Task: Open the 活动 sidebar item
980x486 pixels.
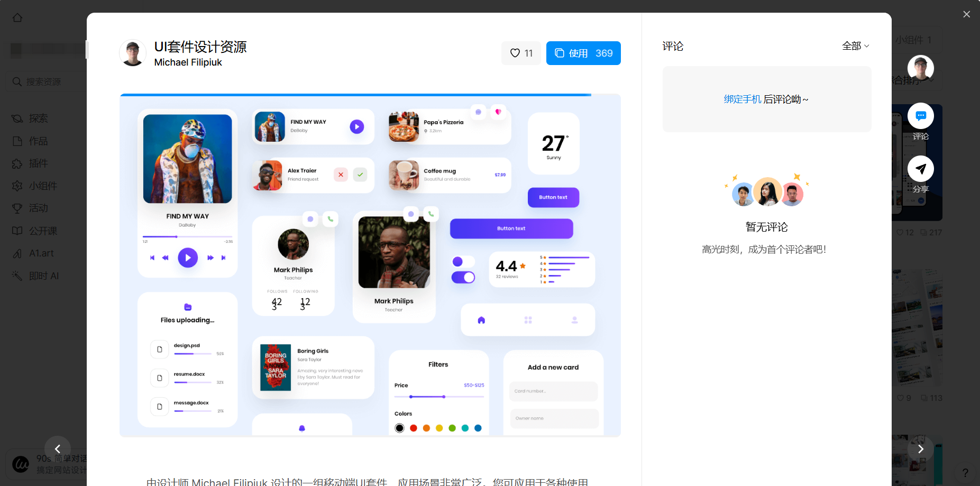Action: click(30, 208)
